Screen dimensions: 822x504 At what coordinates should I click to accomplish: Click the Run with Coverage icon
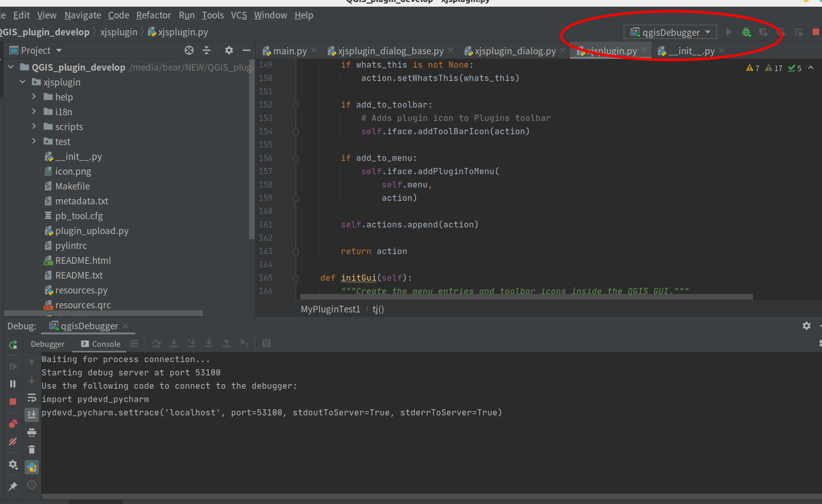tap(764, 32)
